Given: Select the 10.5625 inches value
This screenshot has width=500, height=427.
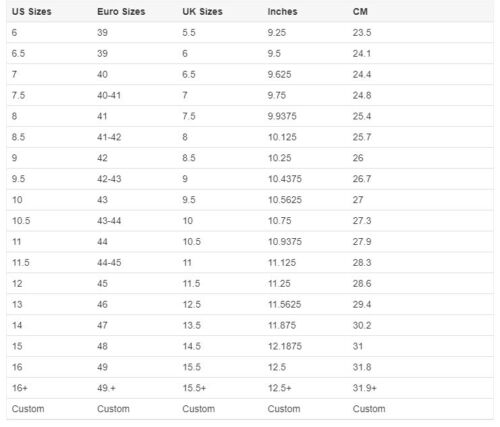Looking at the screenshot, I should (x=285, y=200).
